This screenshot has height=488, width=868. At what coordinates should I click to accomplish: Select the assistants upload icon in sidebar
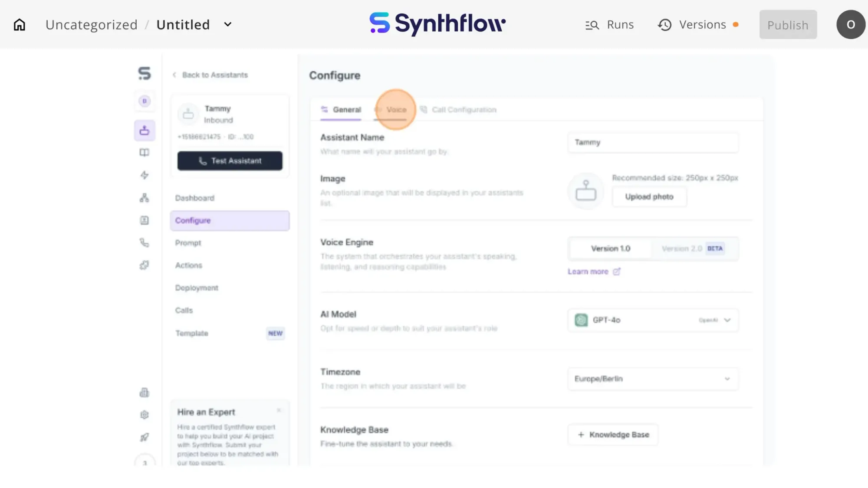(144, 130)
